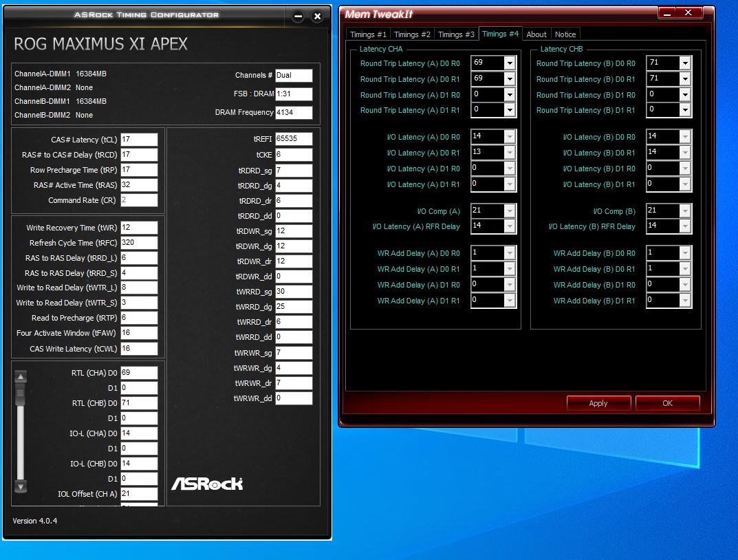Click the Apply button in Mem TweakIt
Image resolution: width=738 pixels, height=560 pixels.
coord(598,403)
